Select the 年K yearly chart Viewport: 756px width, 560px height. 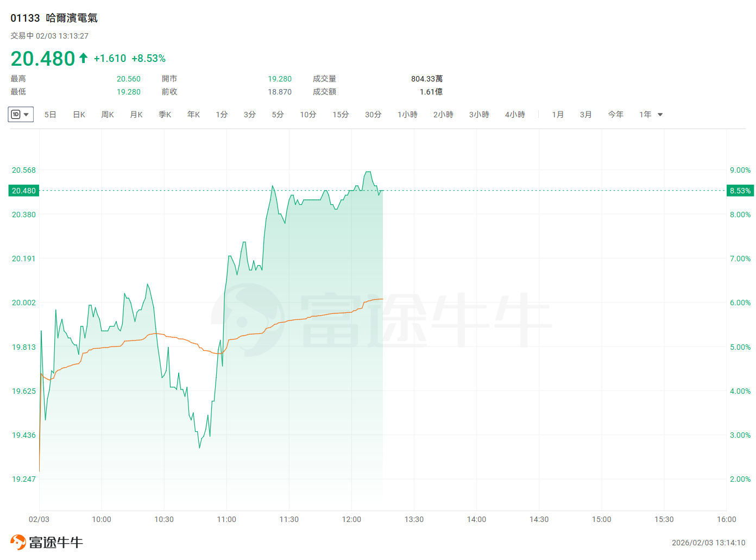pyautogui.click(x=193, y=115)
